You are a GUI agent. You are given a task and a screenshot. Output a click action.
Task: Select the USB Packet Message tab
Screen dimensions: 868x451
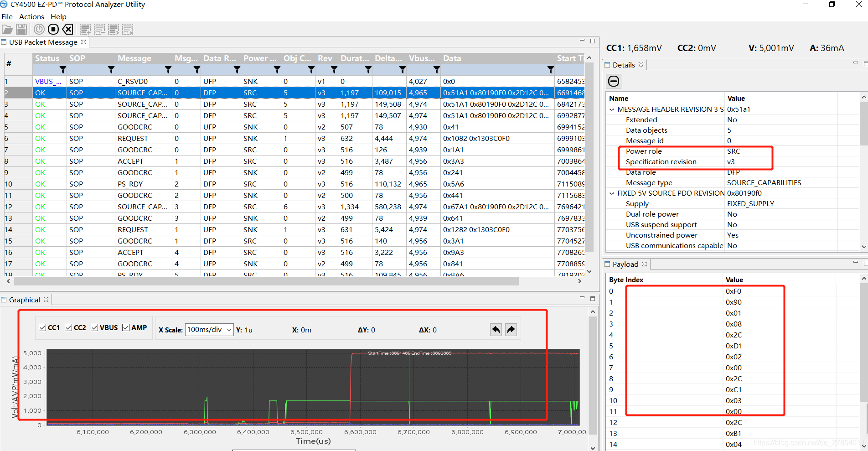(43, 42)
